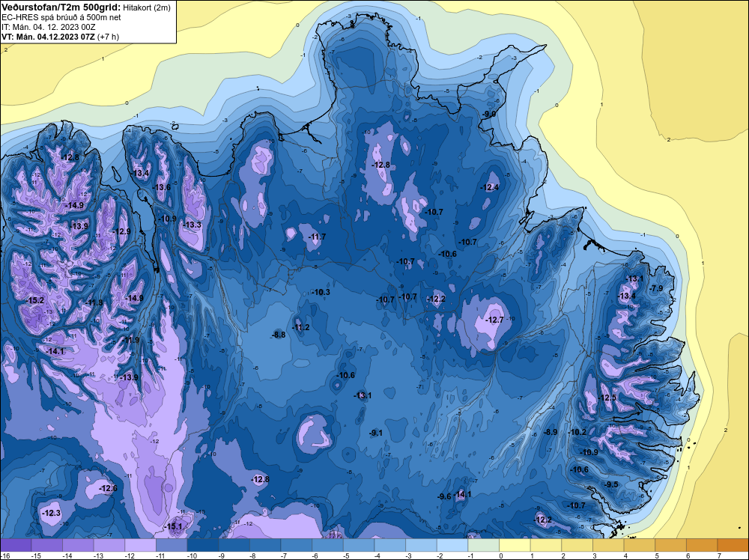
Task: Click the 'IT: Mán. 04. 12. 2023 00Z' line
Action: click(x=49, y=27)
